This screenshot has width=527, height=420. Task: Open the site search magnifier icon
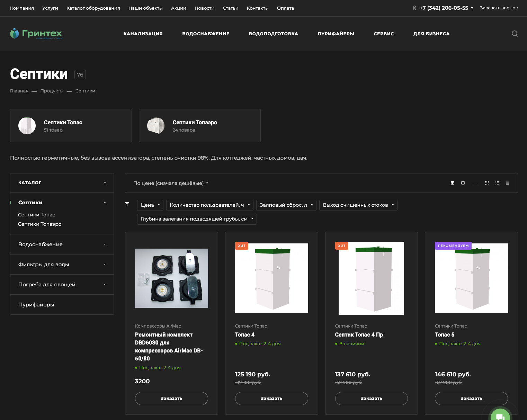click(x=515, y=34)
